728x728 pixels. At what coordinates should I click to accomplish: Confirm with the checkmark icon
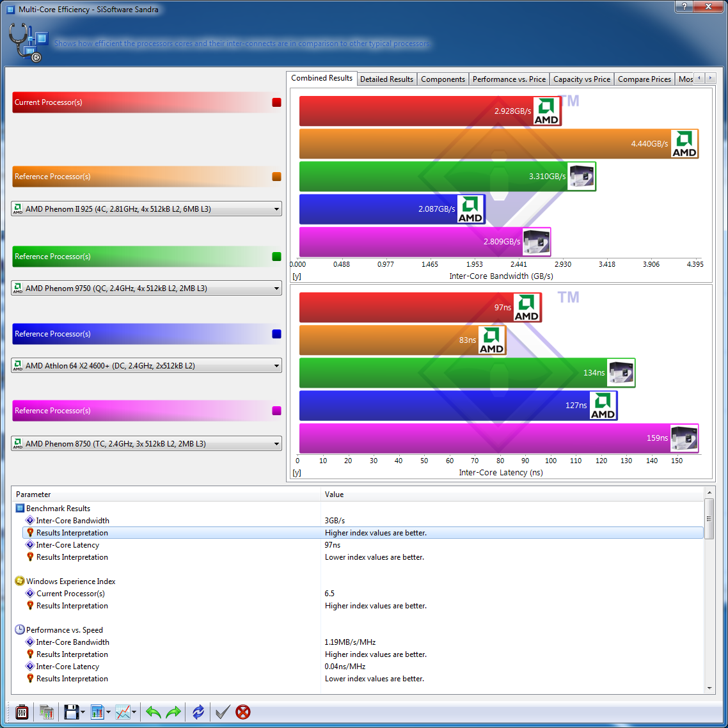click(x=223, y=712)
